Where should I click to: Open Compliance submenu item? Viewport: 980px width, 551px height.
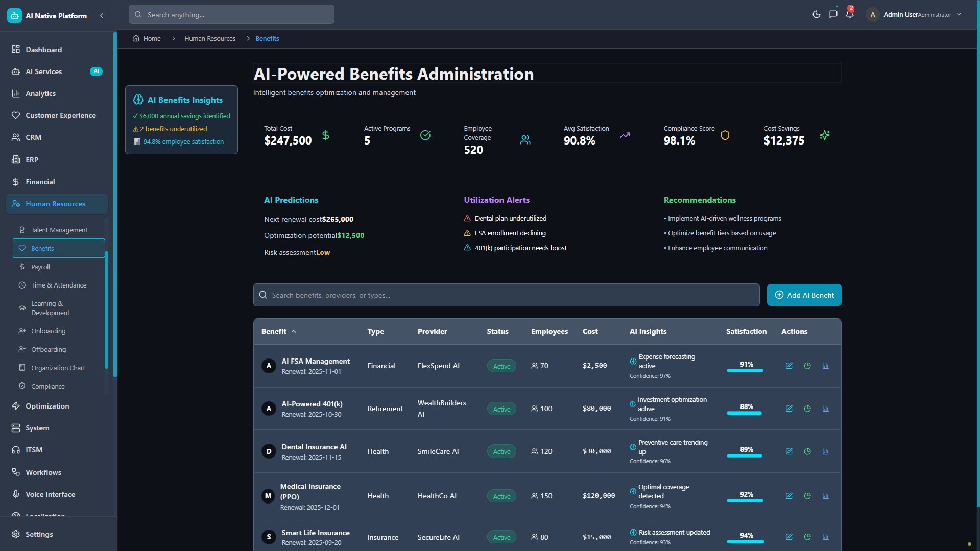point(59,387)
